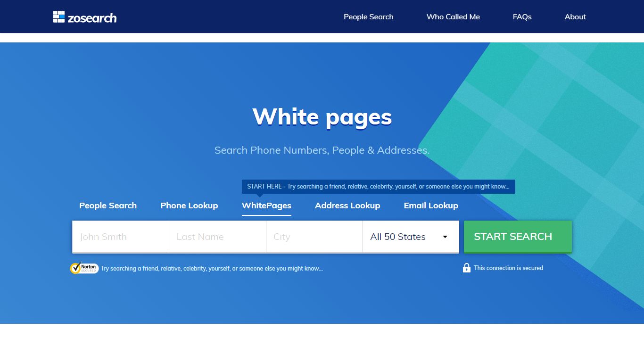Click 'Search Phone Numbers, People & Addresses.' text

click(x=322, y=150)
